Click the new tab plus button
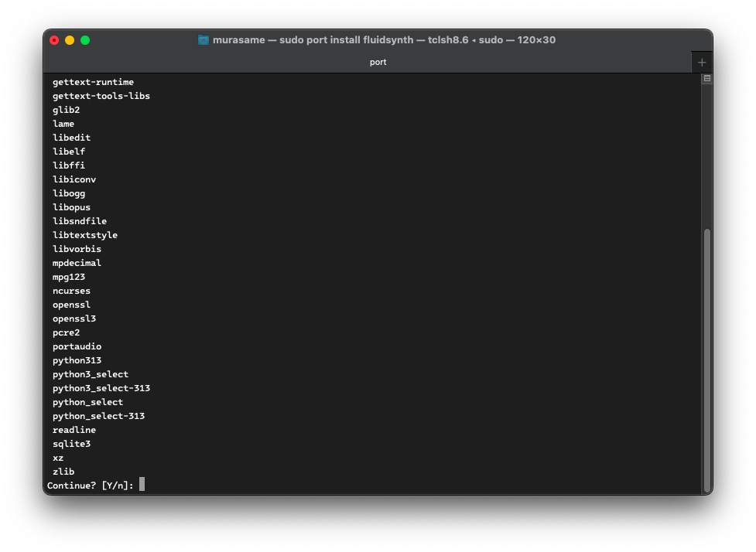756x552 pixels. pos(701,63)
